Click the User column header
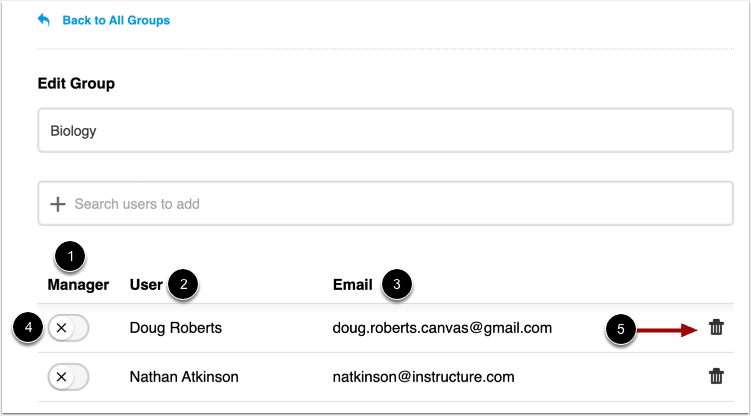 [146, 285]
